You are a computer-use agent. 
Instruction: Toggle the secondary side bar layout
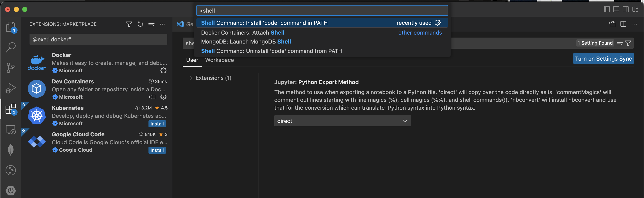(626, 9)
